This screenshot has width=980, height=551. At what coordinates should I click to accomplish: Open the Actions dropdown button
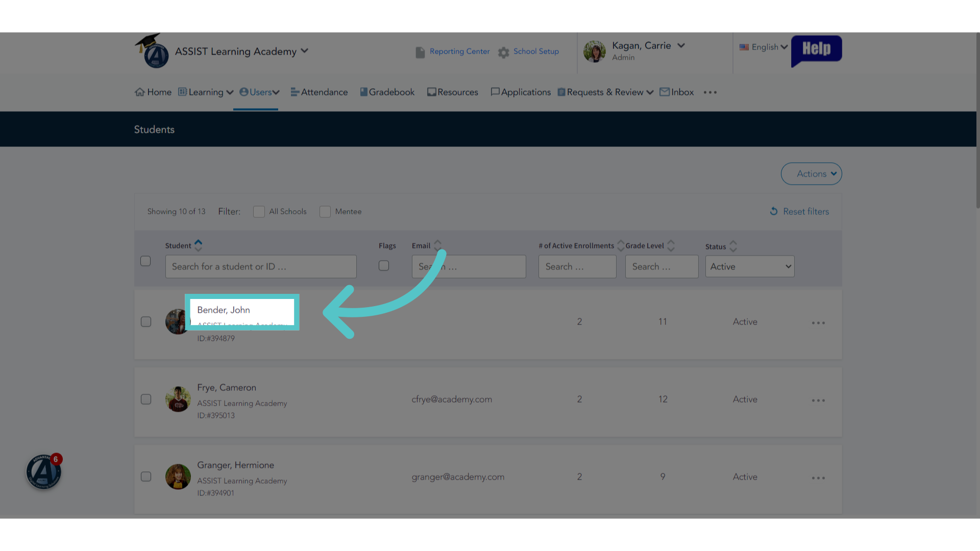point(811,174)
